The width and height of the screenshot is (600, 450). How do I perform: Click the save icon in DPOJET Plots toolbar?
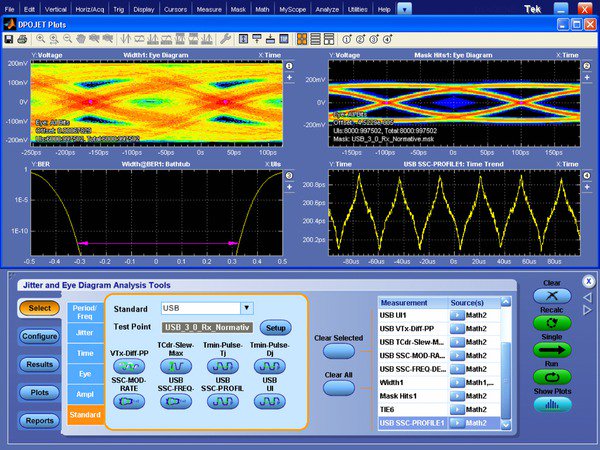(9, 39)
